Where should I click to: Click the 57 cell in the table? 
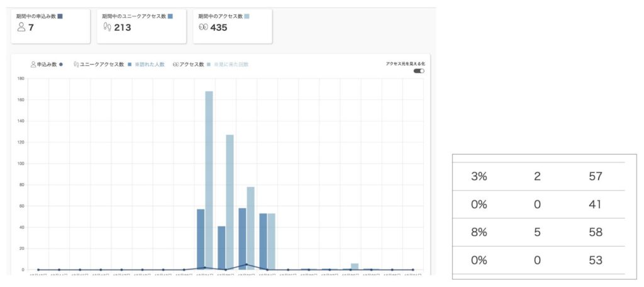(595, 176)
